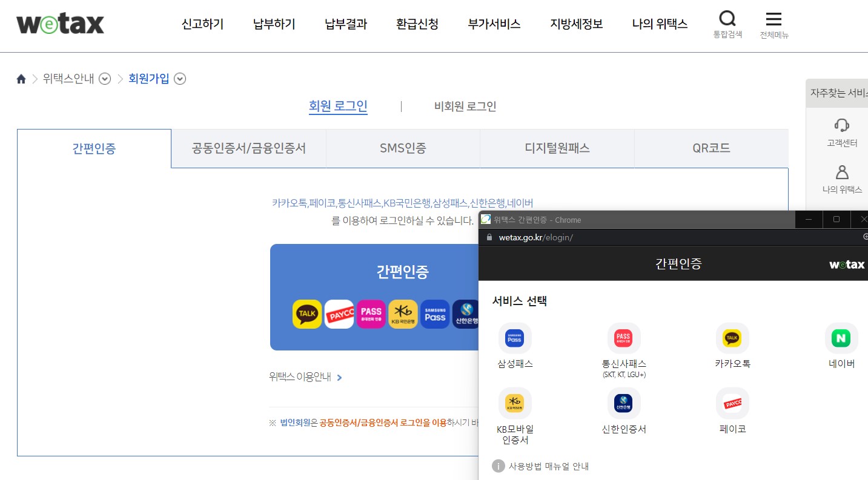Open the 나의 위택스 top menu
The height and width of the screenshot is (480, 868).
(660, 24)
